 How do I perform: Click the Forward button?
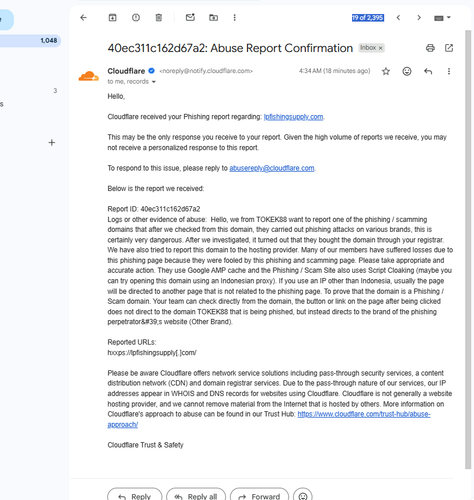259,496
